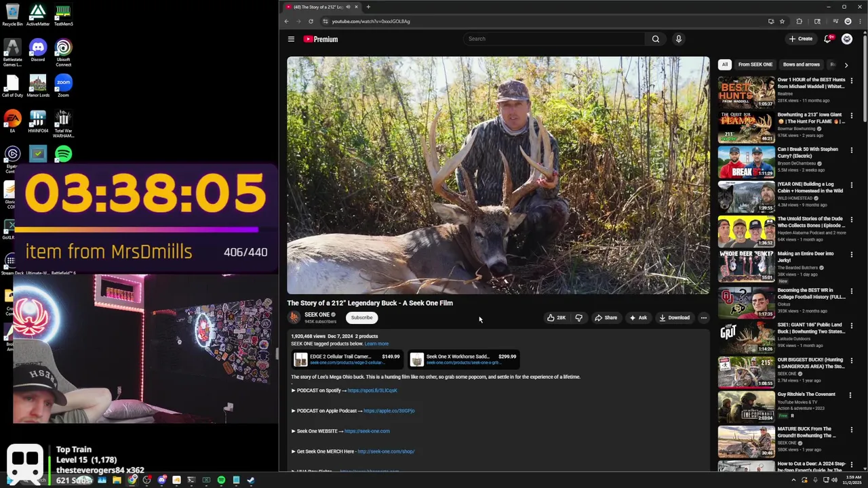Viewport: 868px width, 488px height.
Task: Go to YouTube Premium home logo
Action: [321, 39]
